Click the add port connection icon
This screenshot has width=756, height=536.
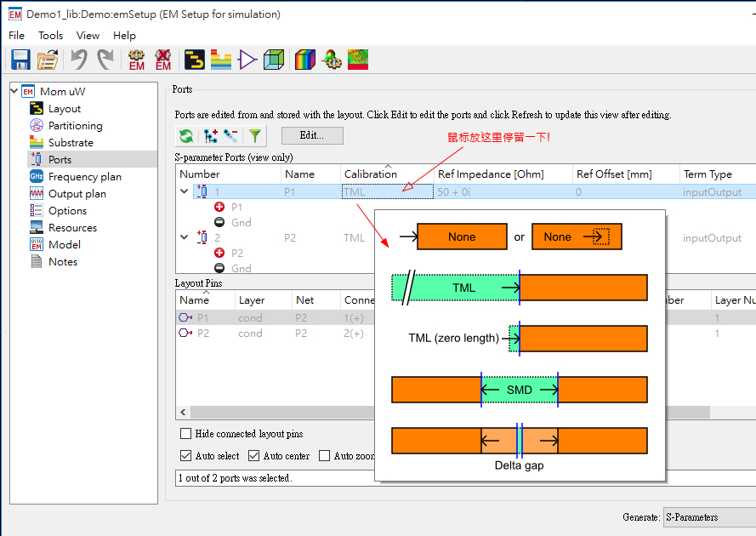click(x=210, y=136)
